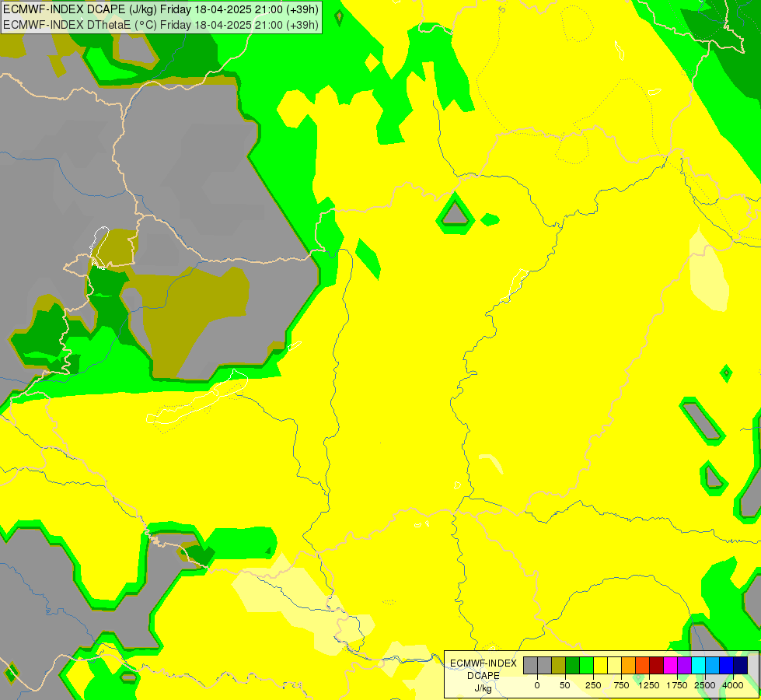Click the DThetaE (°C) title line

coord(161,24)
